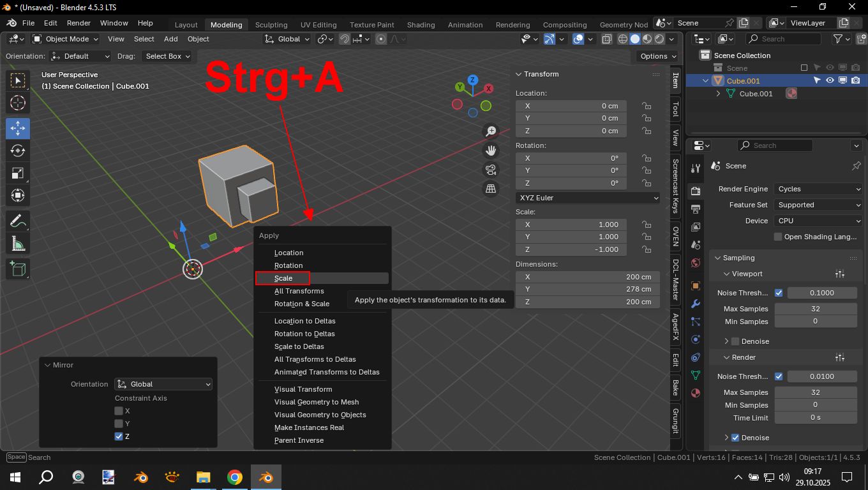868x490 pixels.
Task: Open the Render Engine dropdown
Action: click(x=818, y=189)
